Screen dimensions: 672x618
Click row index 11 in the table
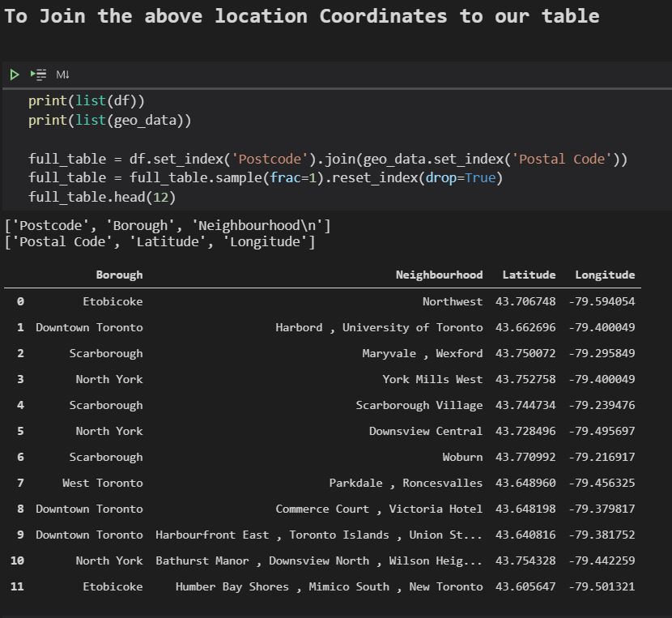coord(17,586)
